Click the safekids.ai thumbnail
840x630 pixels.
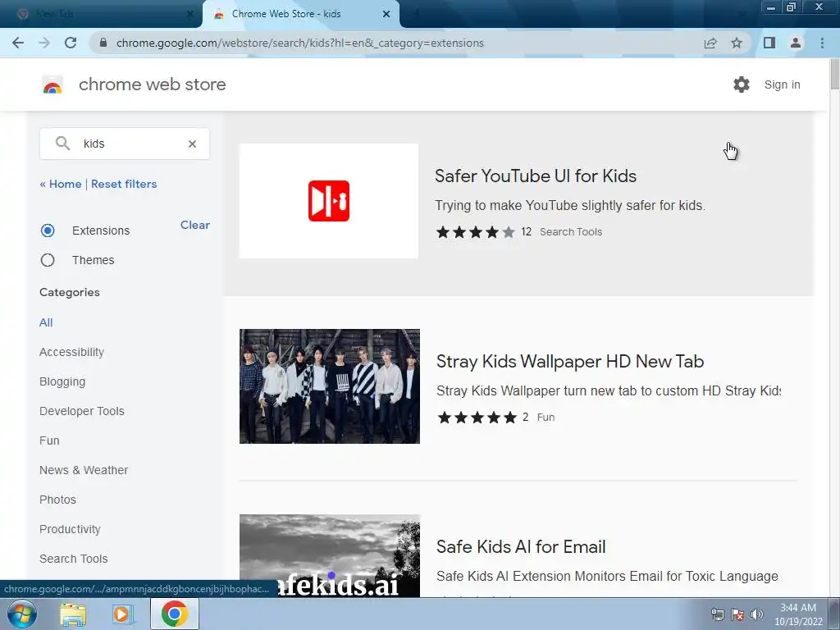330,555
